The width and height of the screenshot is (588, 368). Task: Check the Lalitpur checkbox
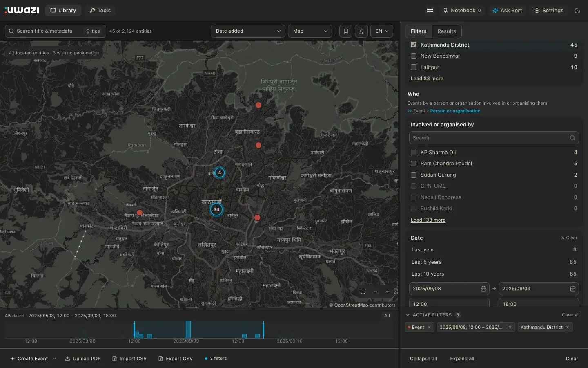click(x=414, y=67)
